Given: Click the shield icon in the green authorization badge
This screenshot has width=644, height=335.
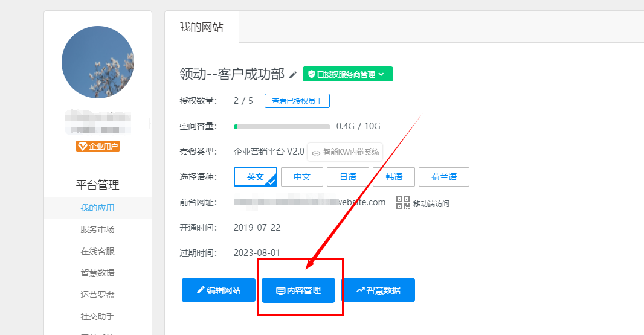Looking at the screenshot, I should coord(311,74).
